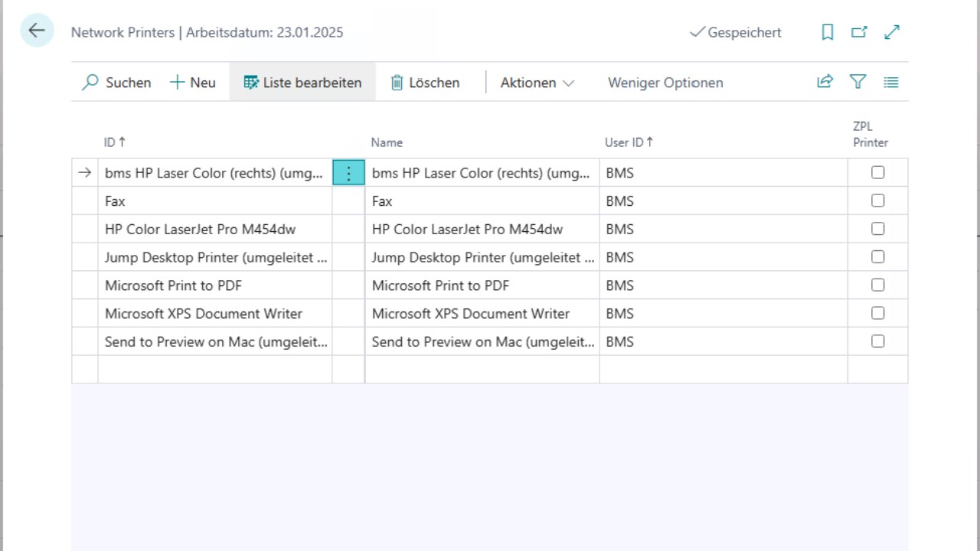
Task: Click Weniger Optionen
Action: (665, 83)
